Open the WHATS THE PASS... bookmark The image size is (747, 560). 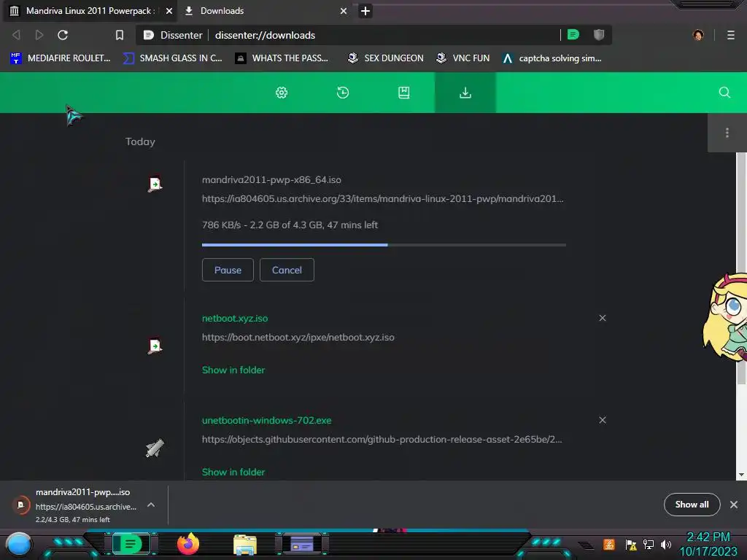(282, 58)
